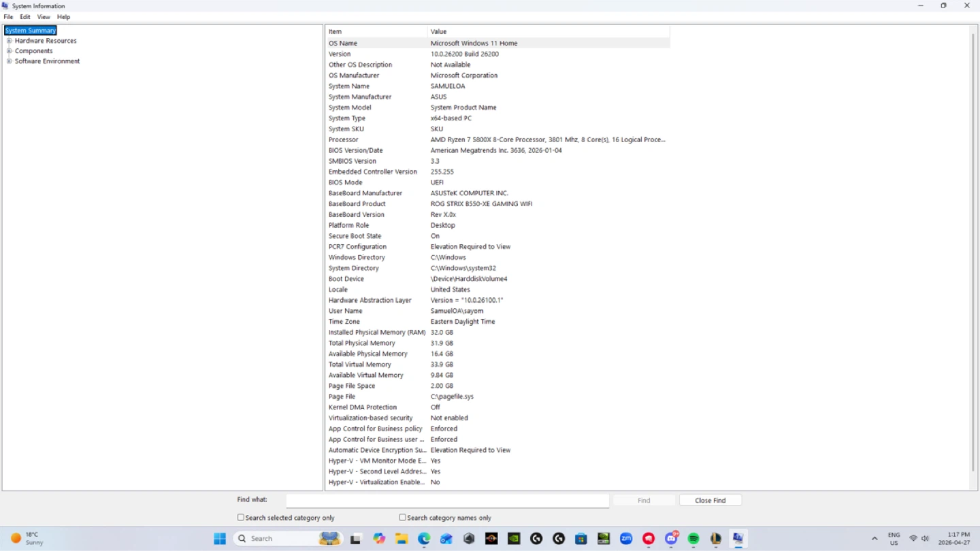Open the View menu

click(44, 17)
